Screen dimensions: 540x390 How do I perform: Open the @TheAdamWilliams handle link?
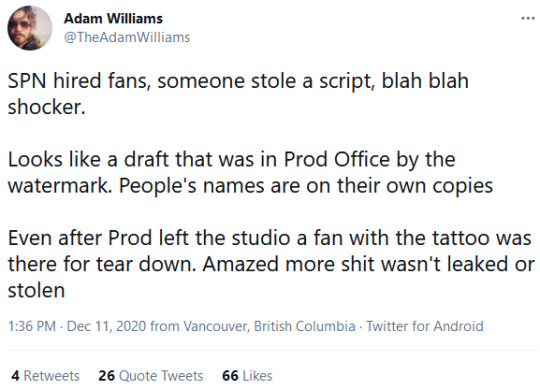pyautogui.click(x=127, y=37)
